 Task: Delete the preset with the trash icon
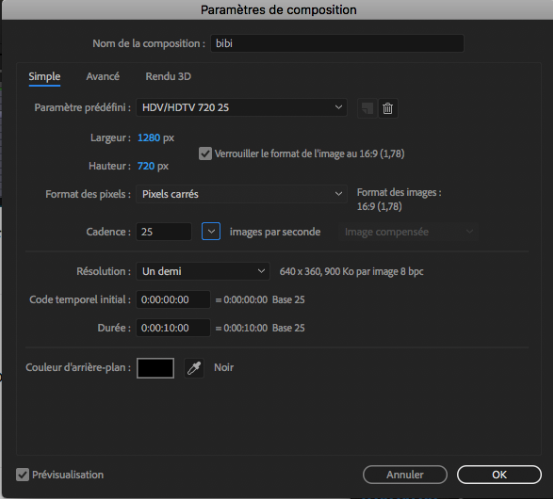click(388, 108)
